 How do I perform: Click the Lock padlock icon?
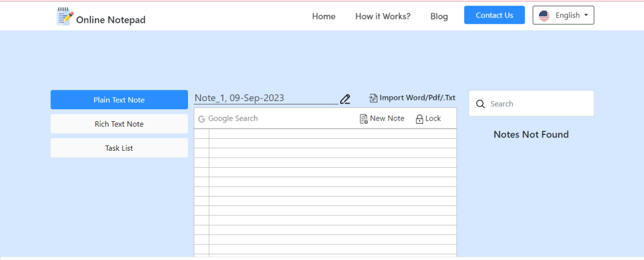click(x=419, y=119)
